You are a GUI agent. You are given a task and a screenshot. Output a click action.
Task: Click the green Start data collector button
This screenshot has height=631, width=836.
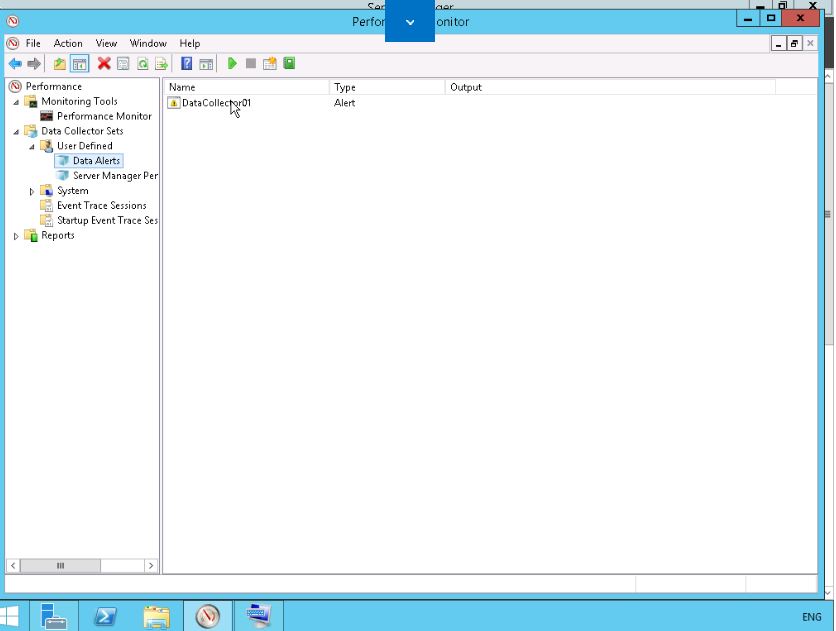(x=232, y=64)
